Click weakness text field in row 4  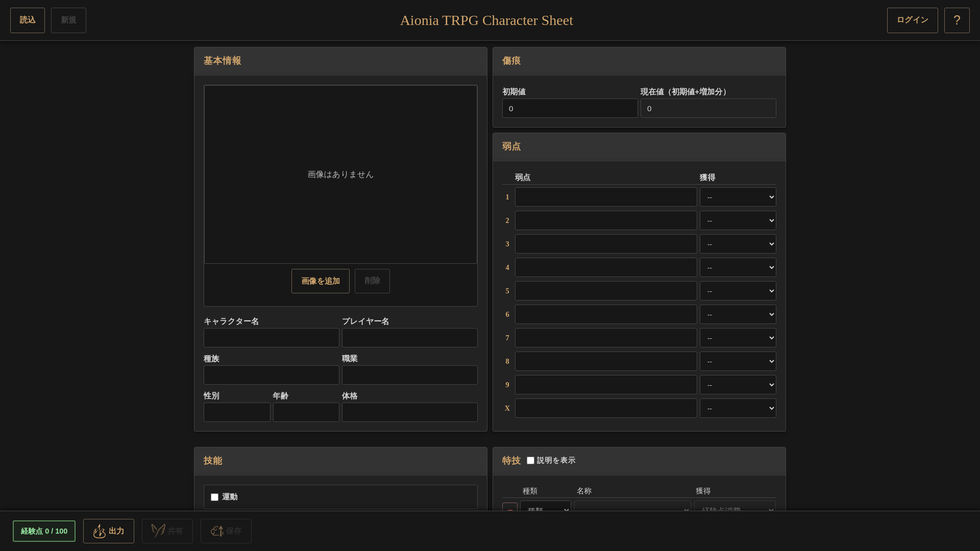(606, 267)
